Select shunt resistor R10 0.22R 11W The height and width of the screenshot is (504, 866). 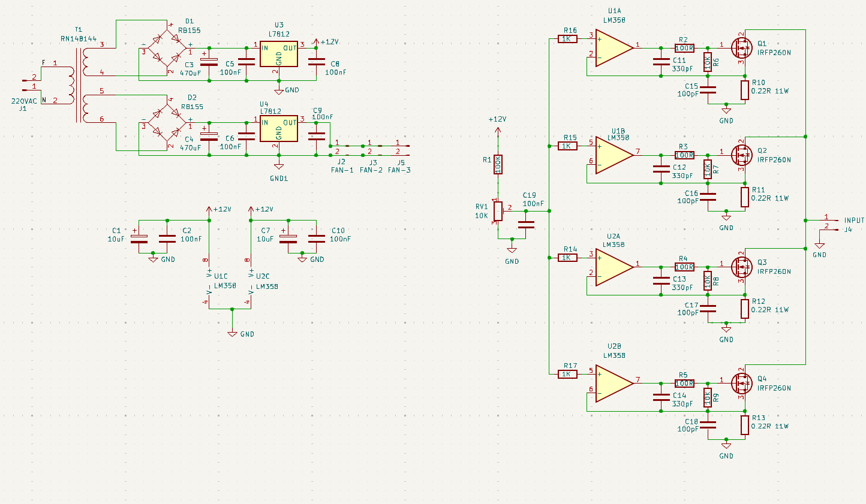[745, 90]
